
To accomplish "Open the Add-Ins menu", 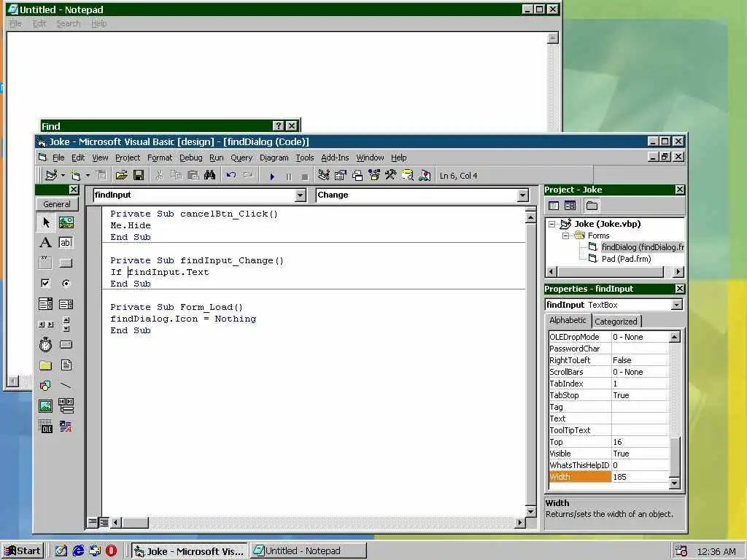I will point(335,157).
